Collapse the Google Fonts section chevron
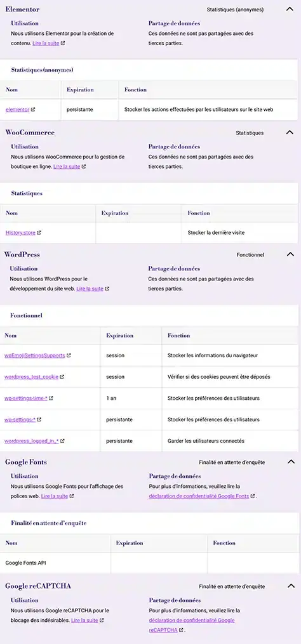Screen dimensions: 301x644 point(291,462)
